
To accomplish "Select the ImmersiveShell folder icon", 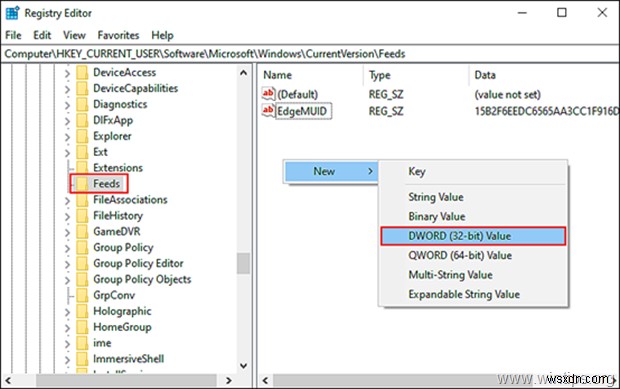I will (82, 359).
